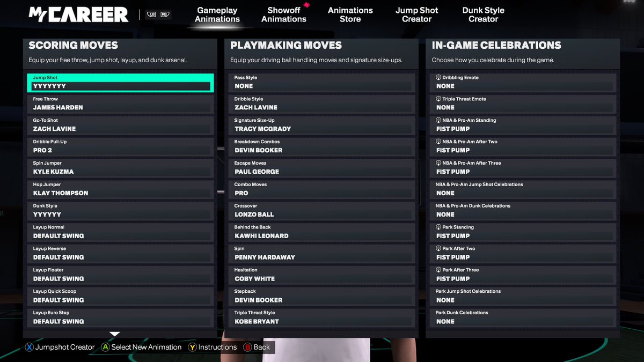Select the Spin Penny Hardaway slot

point(321,254)
